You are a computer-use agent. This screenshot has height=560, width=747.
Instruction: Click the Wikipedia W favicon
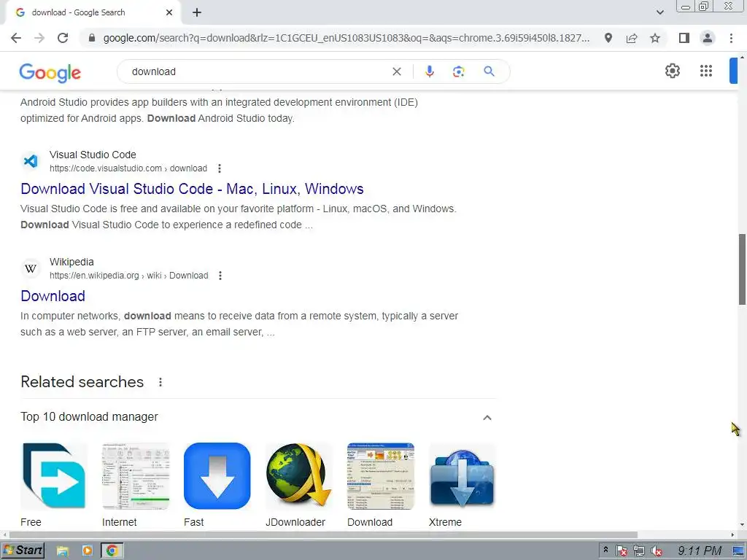click(31, 268)
